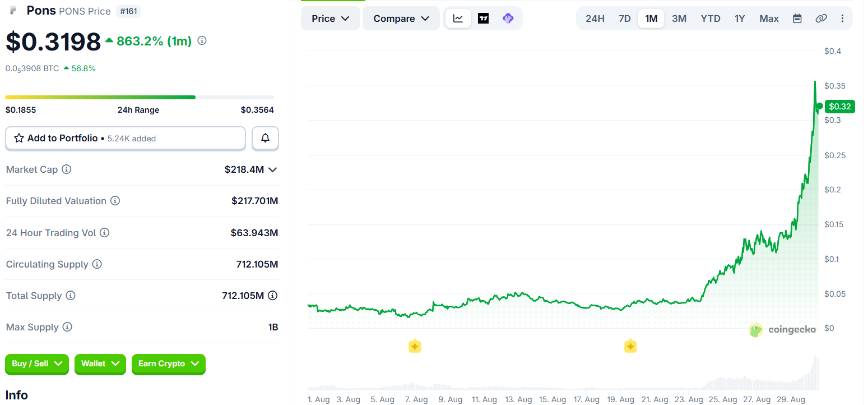Screen dimensions: 868x405
Task: Click the 7 Aug news marker on chart
Action: coord(414,346)
